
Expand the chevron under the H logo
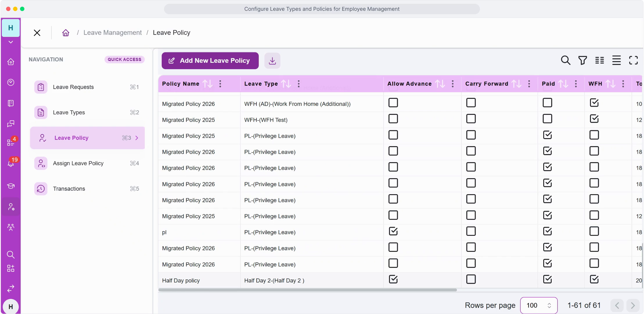(11, 42)
